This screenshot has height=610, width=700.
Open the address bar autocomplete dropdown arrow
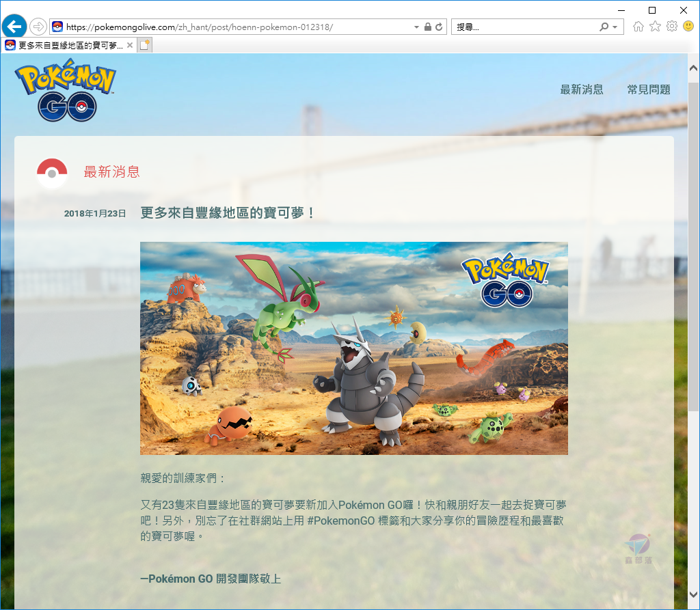click(x=416, y=27)
